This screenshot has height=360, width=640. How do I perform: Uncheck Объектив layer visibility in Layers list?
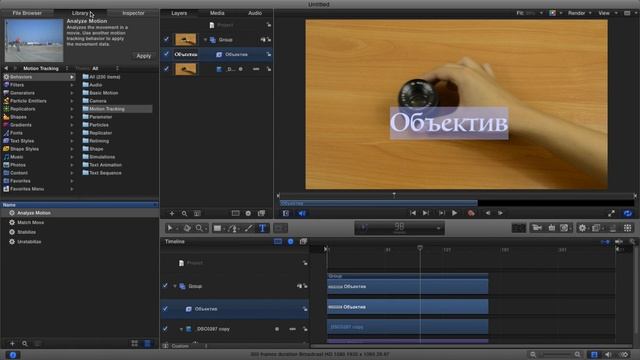tap(166, 54)
